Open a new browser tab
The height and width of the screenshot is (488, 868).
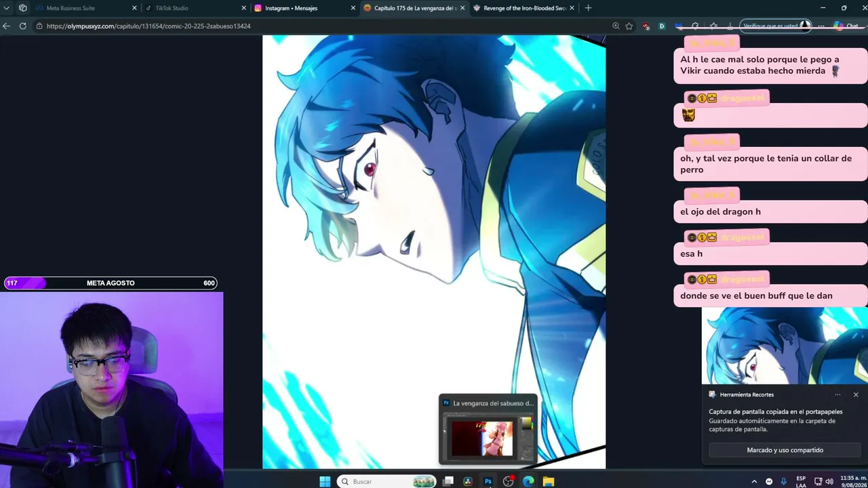click(x=588, y=8)
